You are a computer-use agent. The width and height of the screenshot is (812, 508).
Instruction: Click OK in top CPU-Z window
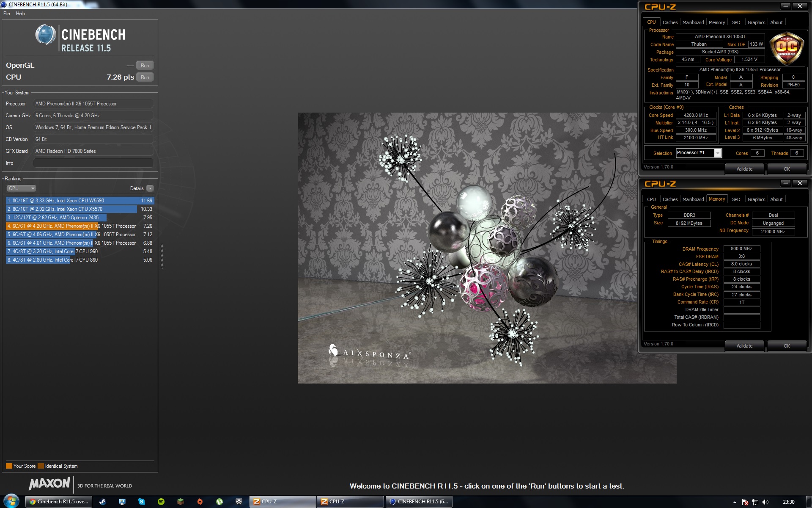[x=787, y=169]
